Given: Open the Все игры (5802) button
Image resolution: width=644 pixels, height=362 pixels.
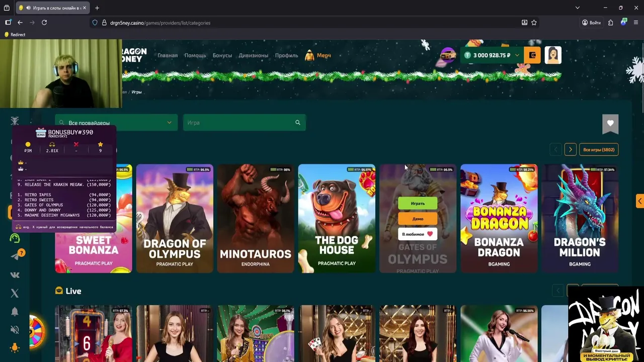Looking at the screenshot, I should click(599, 150).
